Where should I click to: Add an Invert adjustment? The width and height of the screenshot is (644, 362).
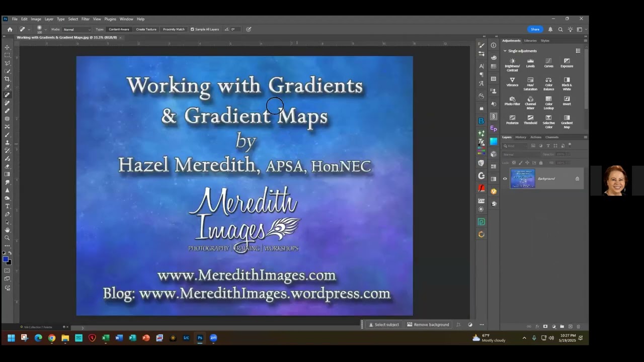[x=567, y=101]
